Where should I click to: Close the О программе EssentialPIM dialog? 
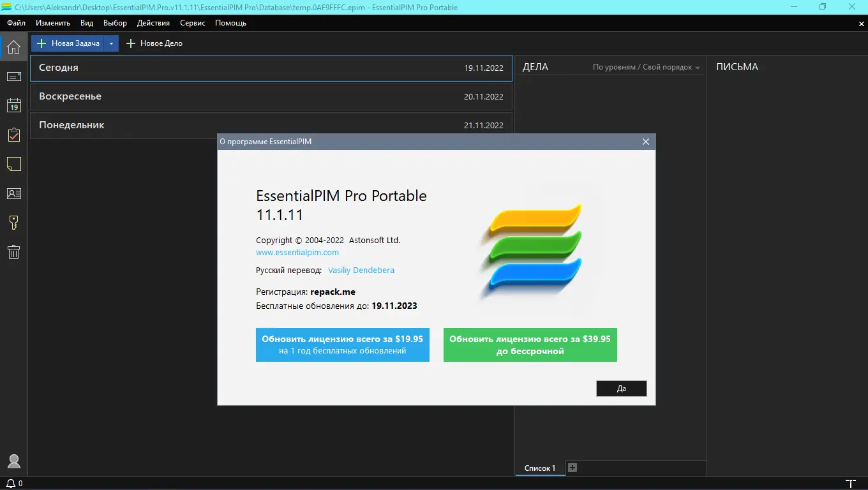click(x=646, y=142)
